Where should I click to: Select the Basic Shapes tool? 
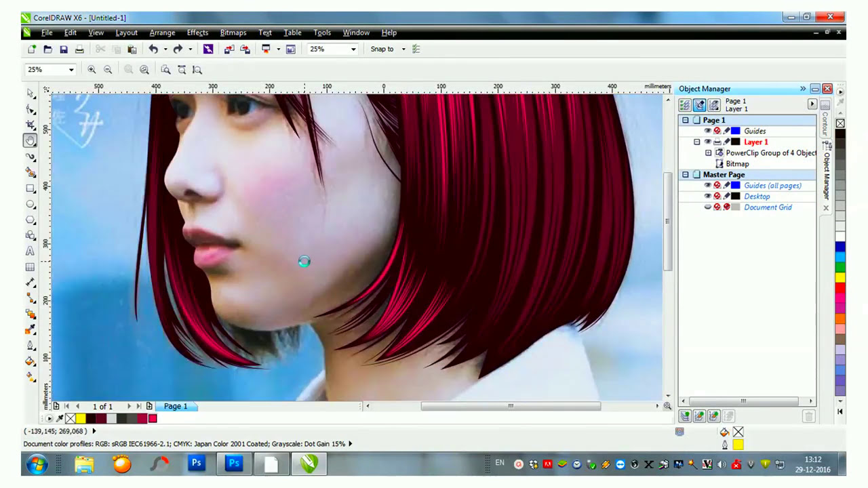(31, 235)
